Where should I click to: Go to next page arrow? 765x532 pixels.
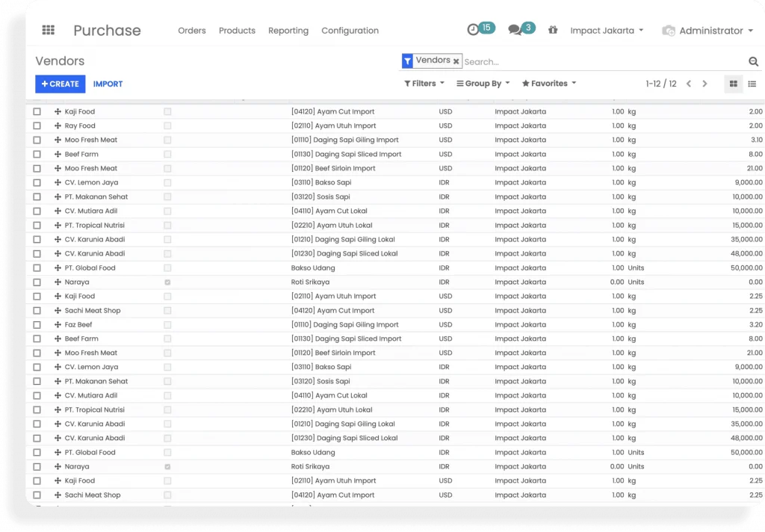click(x=704, y=84)
